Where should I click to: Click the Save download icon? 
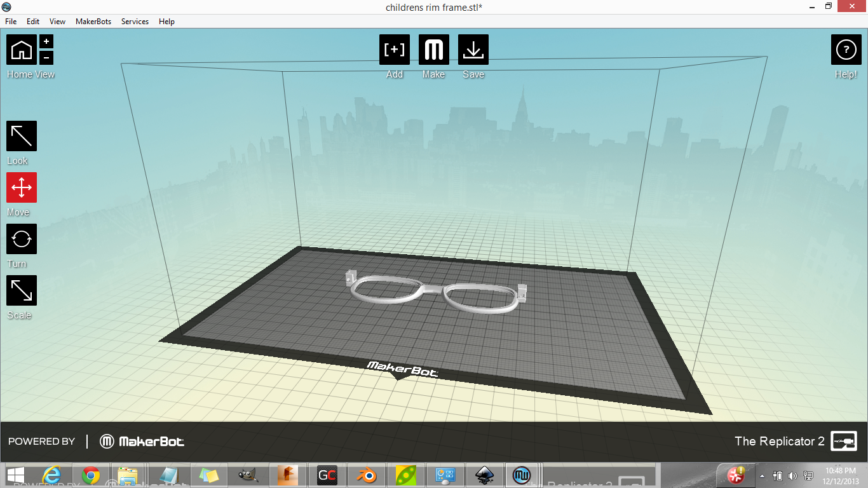tap(473, 50)
